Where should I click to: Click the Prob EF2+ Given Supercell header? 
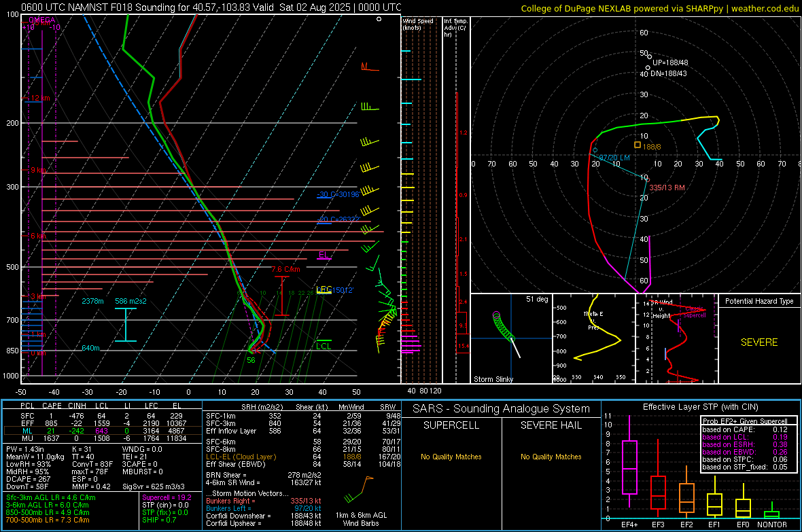pyautogui.click(x=745, y=421)
